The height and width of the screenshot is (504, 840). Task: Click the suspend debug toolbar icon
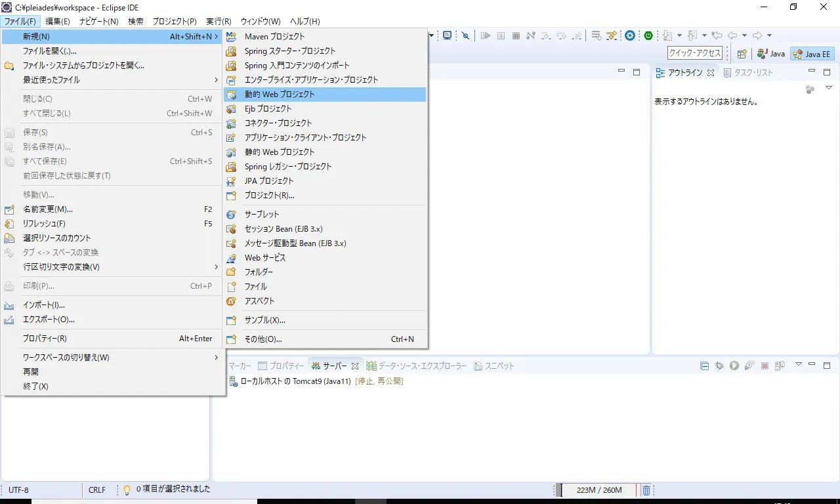click(501, 35)
